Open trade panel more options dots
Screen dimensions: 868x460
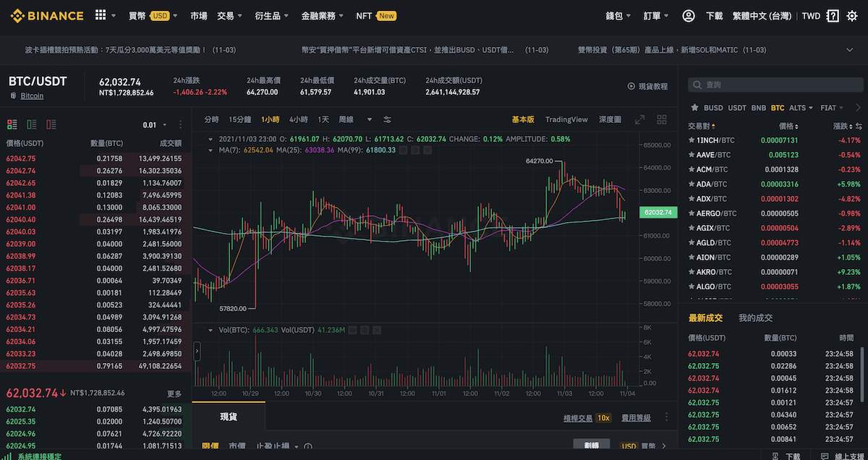coord(667,417)
